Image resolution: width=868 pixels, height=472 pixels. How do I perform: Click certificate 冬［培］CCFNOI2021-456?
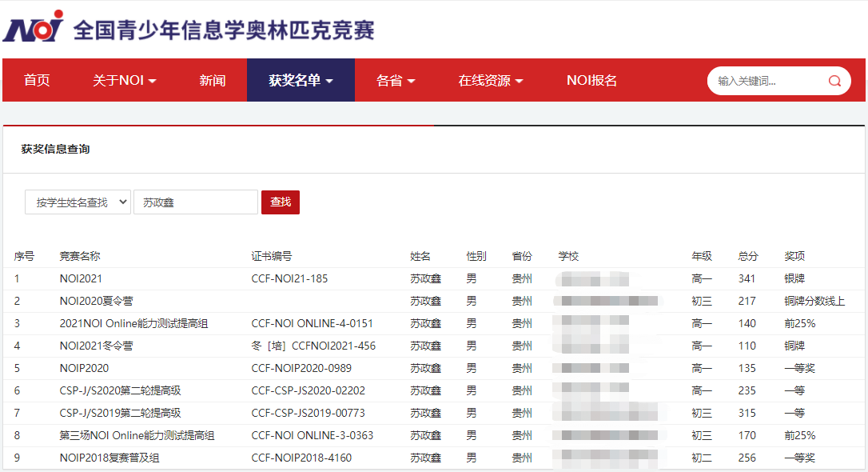[313, 346]
